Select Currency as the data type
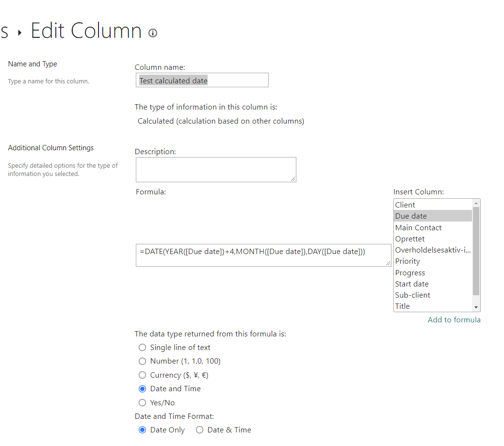Image resolution: width=504 pixels, height=446 pixels. [142, 375]
